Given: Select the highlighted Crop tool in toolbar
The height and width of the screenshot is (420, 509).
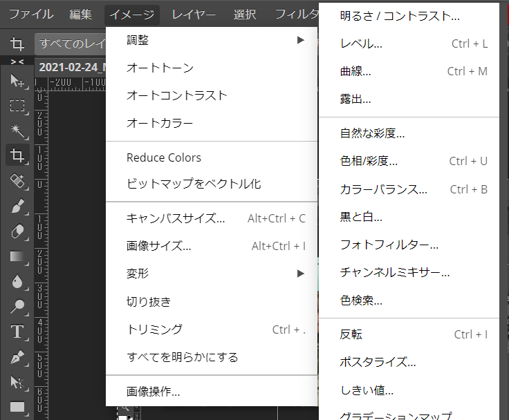Looking at the screenshot, I should 17,155.
